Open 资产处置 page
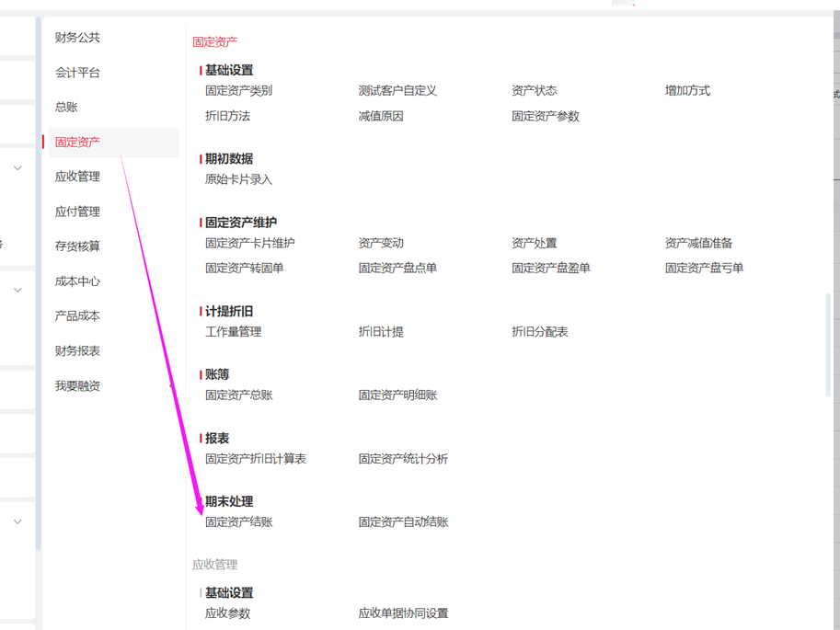The height and width of the screenshot is (630, 840). (535, 243)
